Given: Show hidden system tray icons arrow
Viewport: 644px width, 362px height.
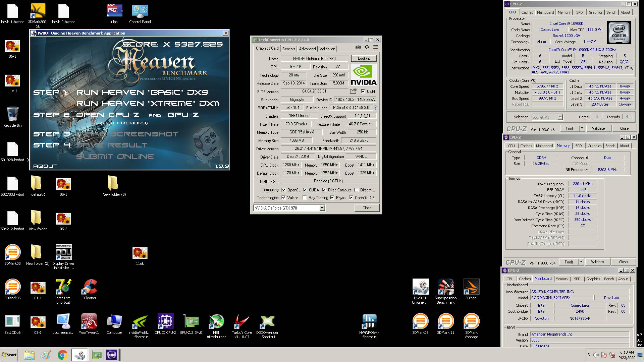Looking at the screenshot, I should pyautogui.click(x=589, y=355).
